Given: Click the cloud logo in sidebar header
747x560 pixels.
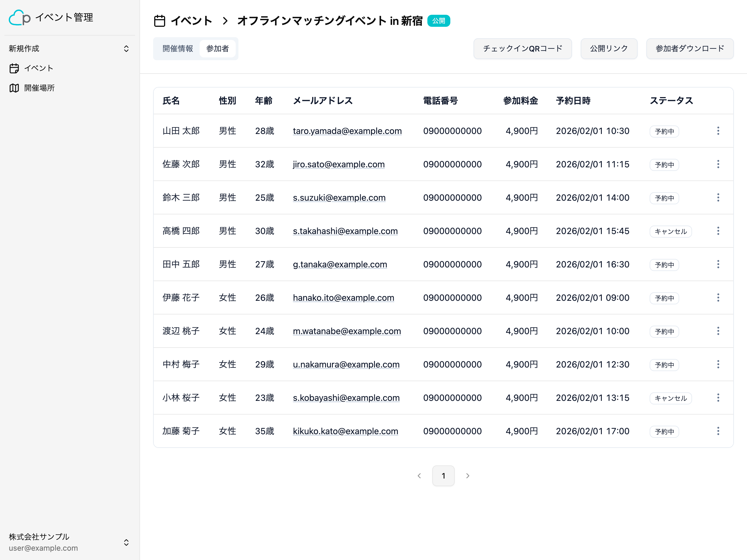Looking at the screenshot, I should point(19,17).
